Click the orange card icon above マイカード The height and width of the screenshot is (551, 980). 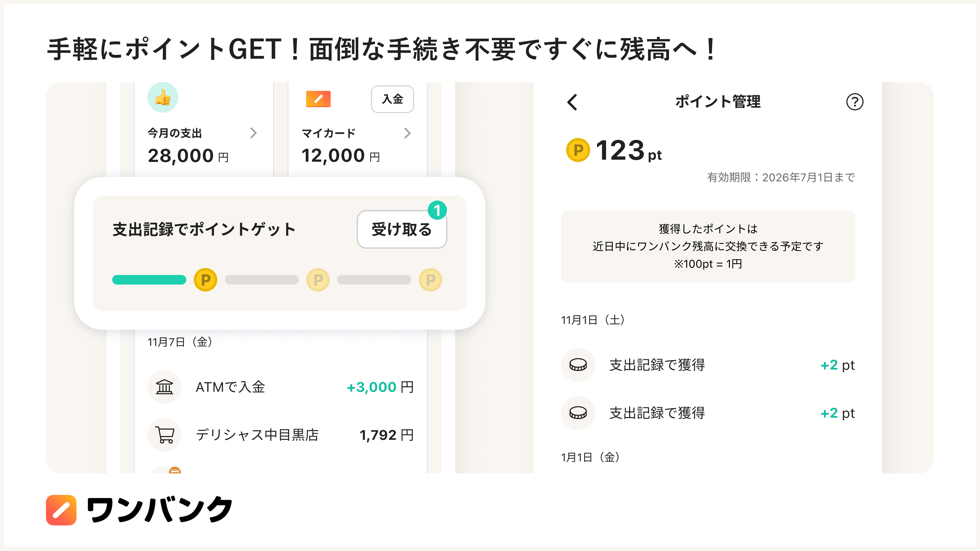pos(318,99)
